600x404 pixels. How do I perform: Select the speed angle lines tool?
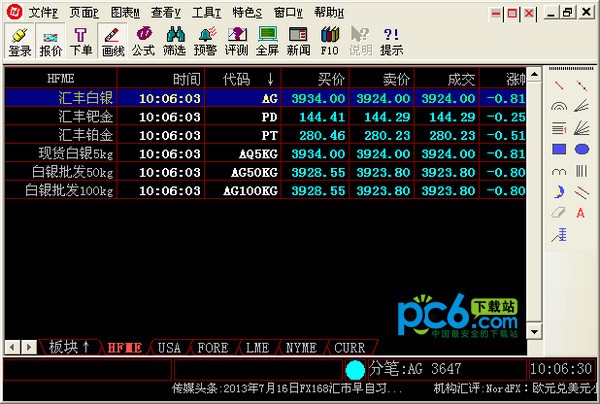582,106
